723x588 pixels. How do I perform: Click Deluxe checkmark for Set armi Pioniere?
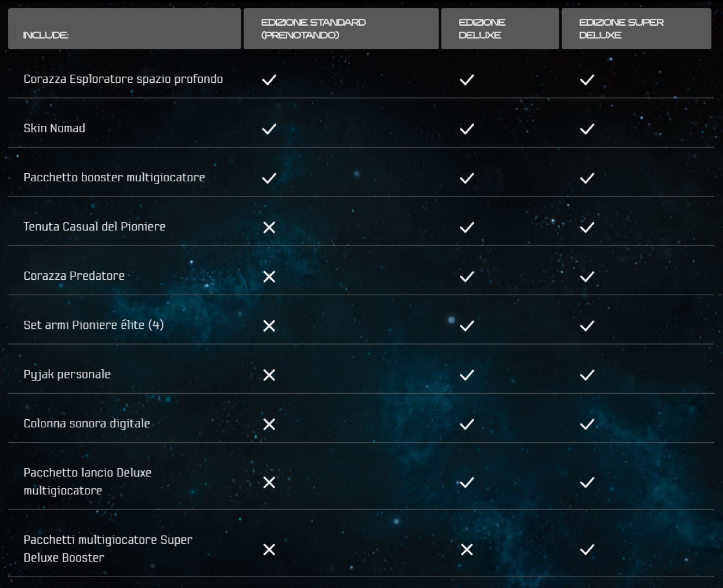coord(467,326)
